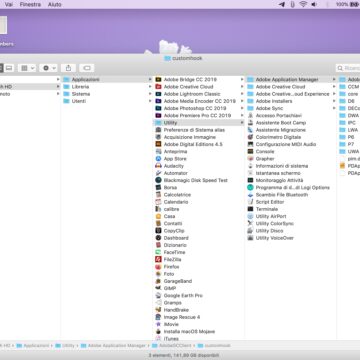
Task: Select Configurazione MIDI Audio row
Action: tap(291, 144)
